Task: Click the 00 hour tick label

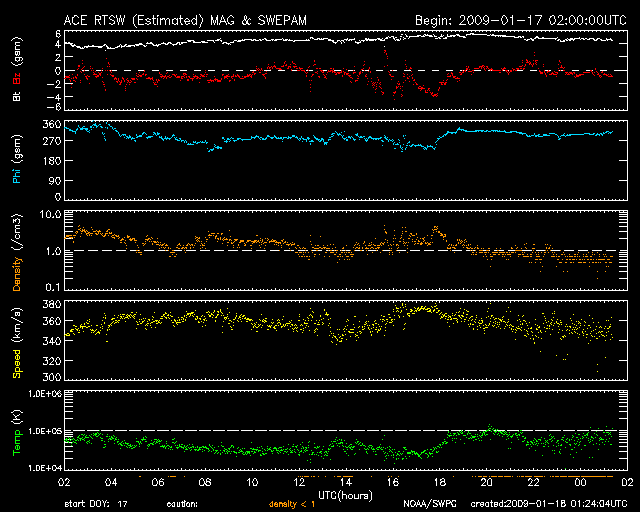Action: click(580, 482)
